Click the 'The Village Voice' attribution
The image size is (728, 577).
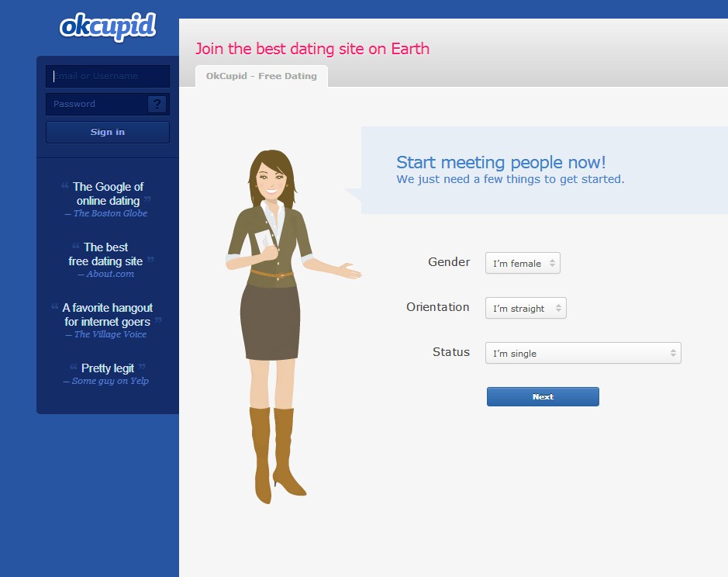tap(106, 334)
